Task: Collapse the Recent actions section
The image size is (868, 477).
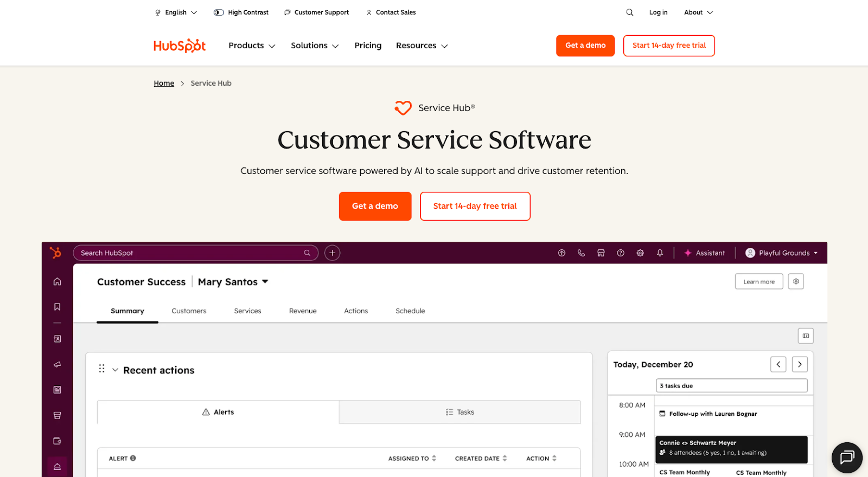Action: pyautogui.click(x=115, y=370)
